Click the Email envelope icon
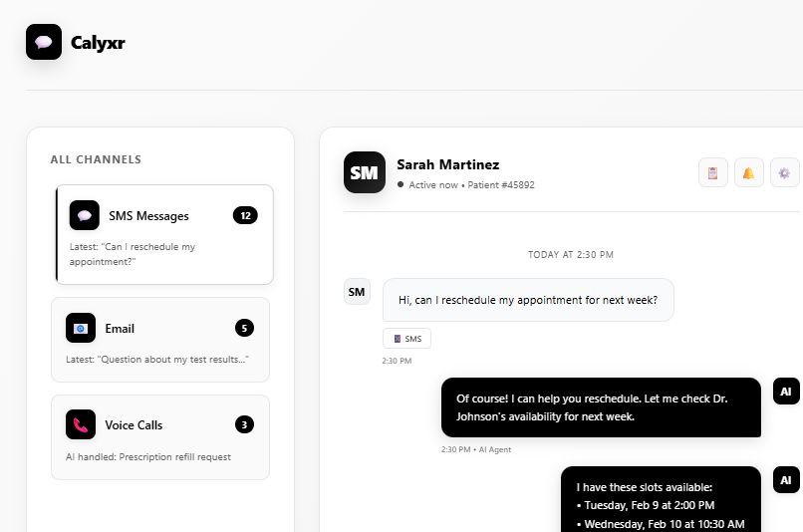Viewport: 803px width, 532px height. tap(81, 328)
